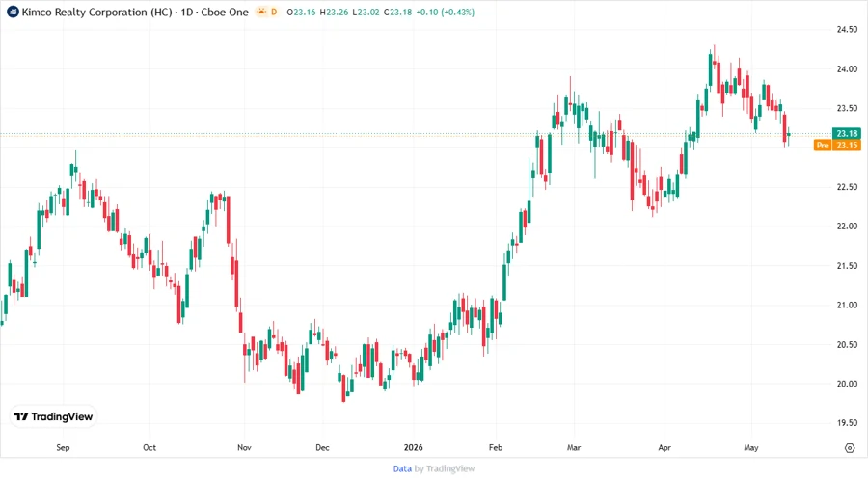Click the L23.02 low value in legend
The image size is (868, 480).
point(366,12)
